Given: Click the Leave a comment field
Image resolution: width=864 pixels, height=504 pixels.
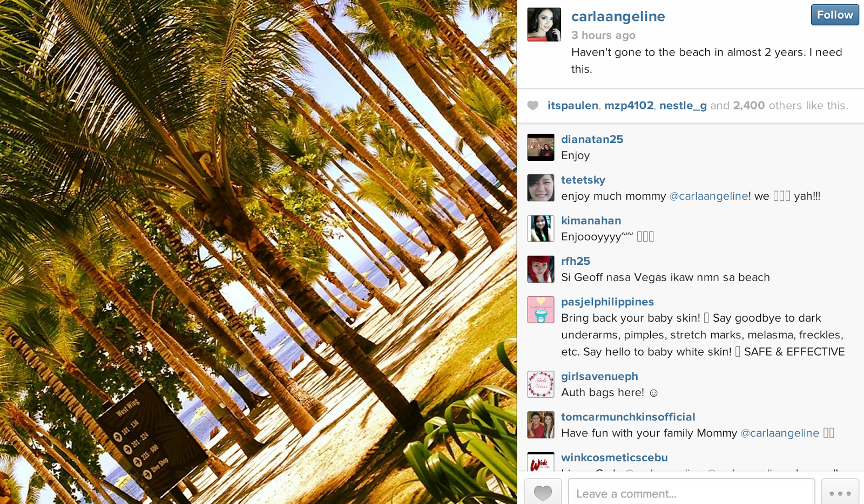Looking at the screenshot, I should pos(691,493).
